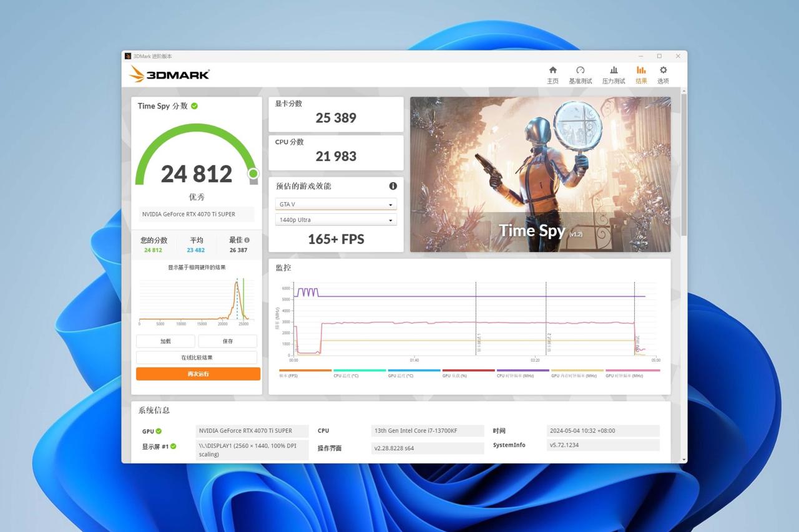Viewport: 799px width, 532px height.
Task: Click the 3DMark app icon in title bar
Action: (x=128, y=56)
